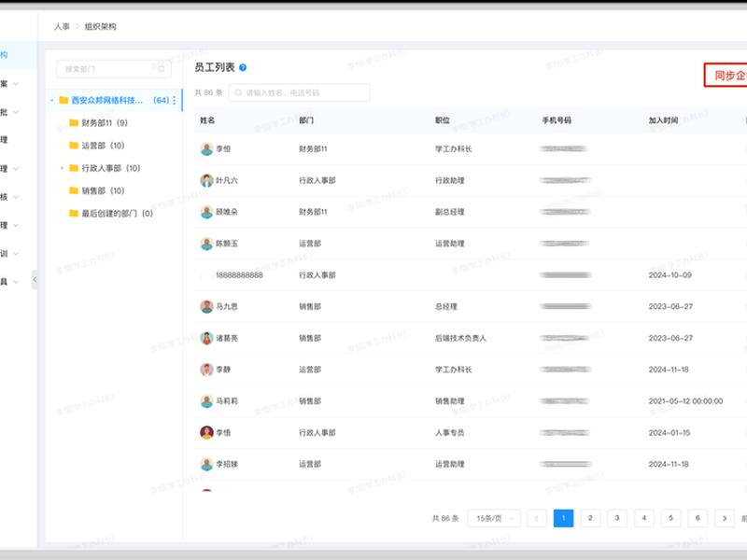Click the magnifier icon in 搜索部门 box
Image resolution: width=747 pixels, height=560 pixels.
(161, 69)
